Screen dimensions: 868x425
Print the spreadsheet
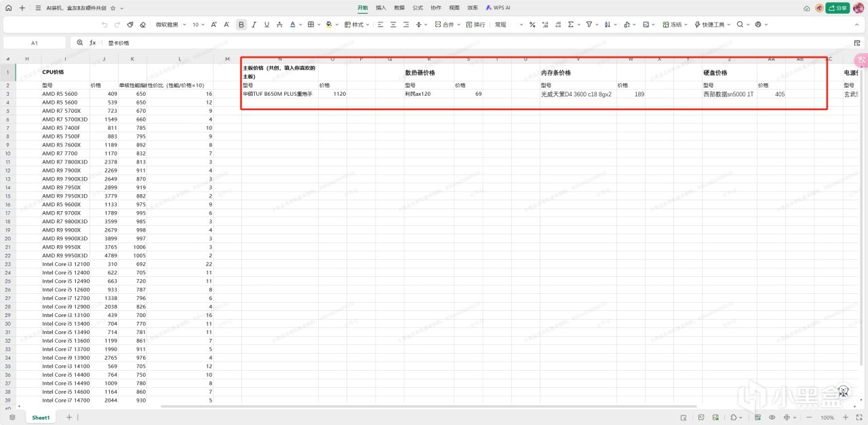click(758, 24)
